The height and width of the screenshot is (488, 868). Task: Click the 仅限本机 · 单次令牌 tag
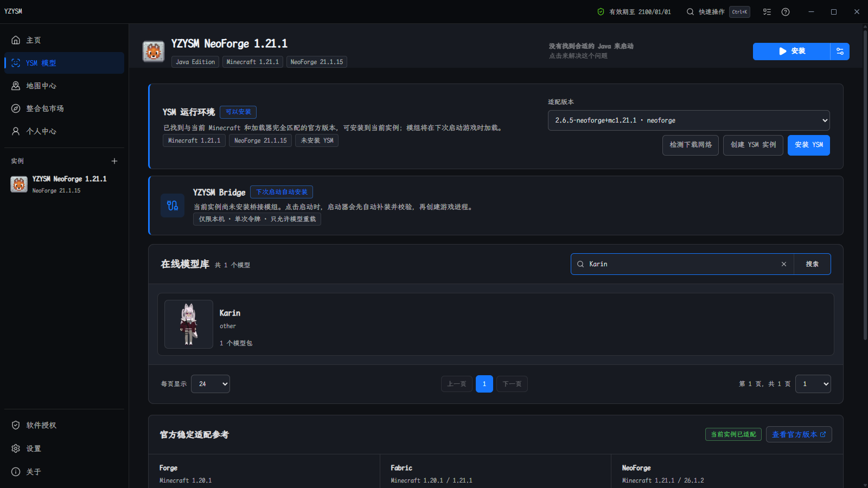pos(257,219)
